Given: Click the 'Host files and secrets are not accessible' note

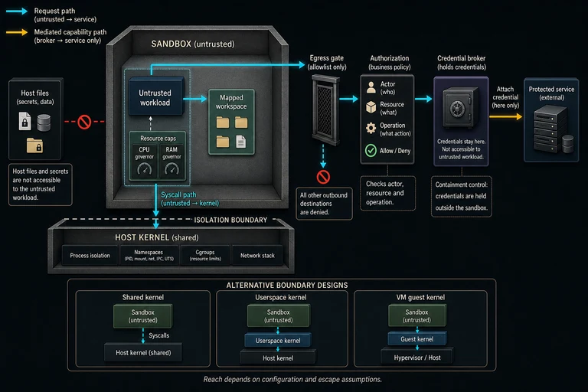Looking at the screenshot, I should coord(40,185).
